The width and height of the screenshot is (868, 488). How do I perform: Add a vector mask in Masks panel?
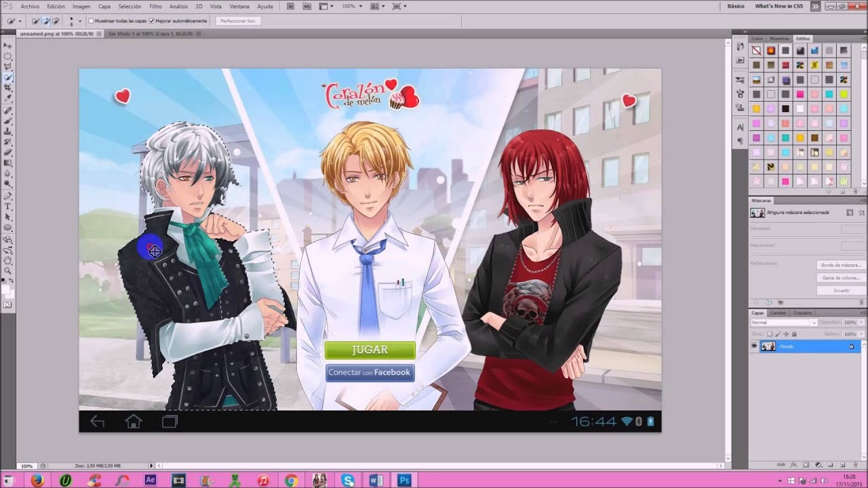click(862, 212)
